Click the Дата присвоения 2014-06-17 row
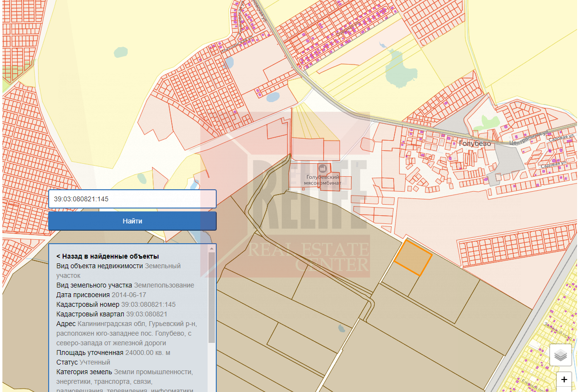 (101, 295)
